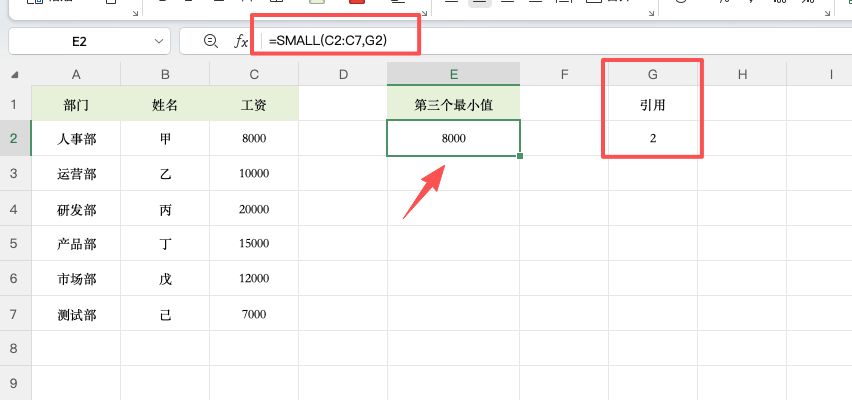Click the red color swatch in toolbar
This screenshot has height=400, width=852.
[355, 3]
